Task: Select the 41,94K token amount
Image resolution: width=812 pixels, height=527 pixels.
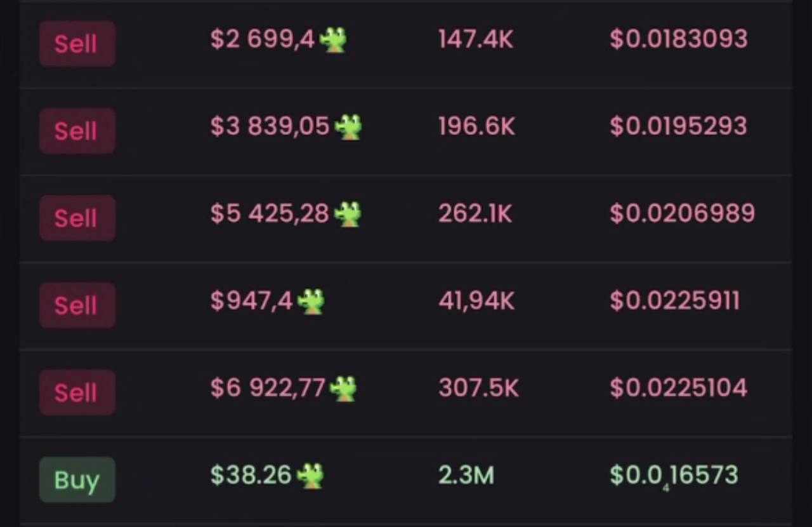Action: (476, 301)
